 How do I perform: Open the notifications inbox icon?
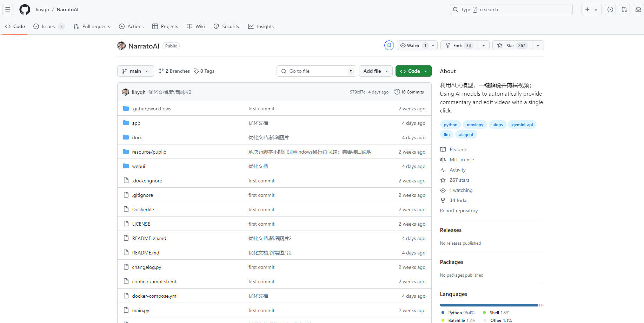(x=638, y=9)
